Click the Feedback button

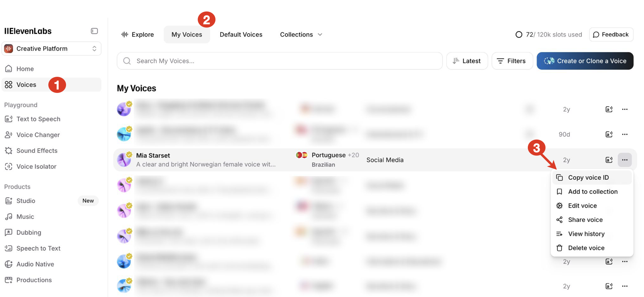[611, 34]
